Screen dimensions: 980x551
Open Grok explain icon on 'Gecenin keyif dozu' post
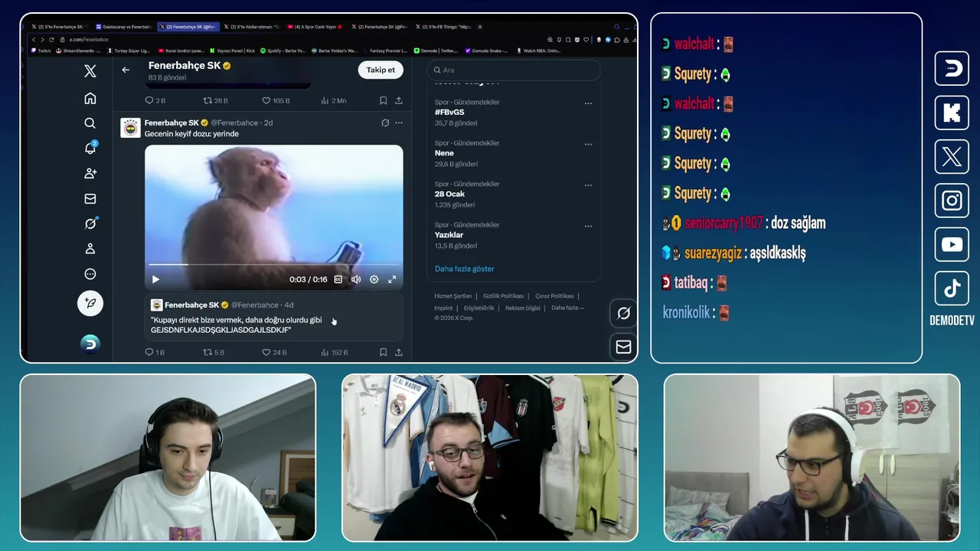point(385,122)
